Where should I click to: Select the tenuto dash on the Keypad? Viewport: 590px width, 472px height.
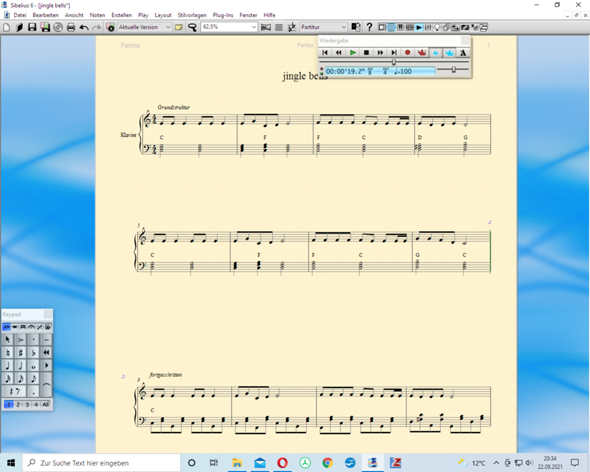pyautogui.click(x=47, y=340)
